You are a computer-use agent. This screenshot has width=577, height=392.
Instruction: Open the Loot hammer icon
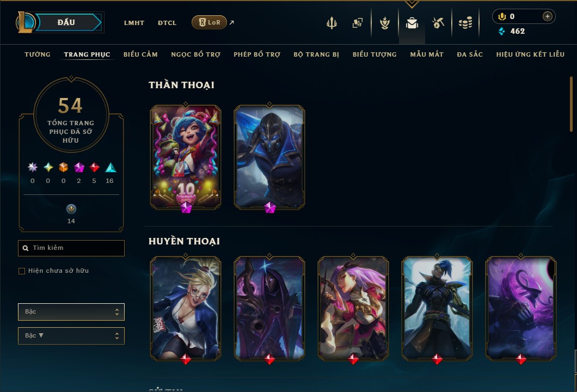438,23
